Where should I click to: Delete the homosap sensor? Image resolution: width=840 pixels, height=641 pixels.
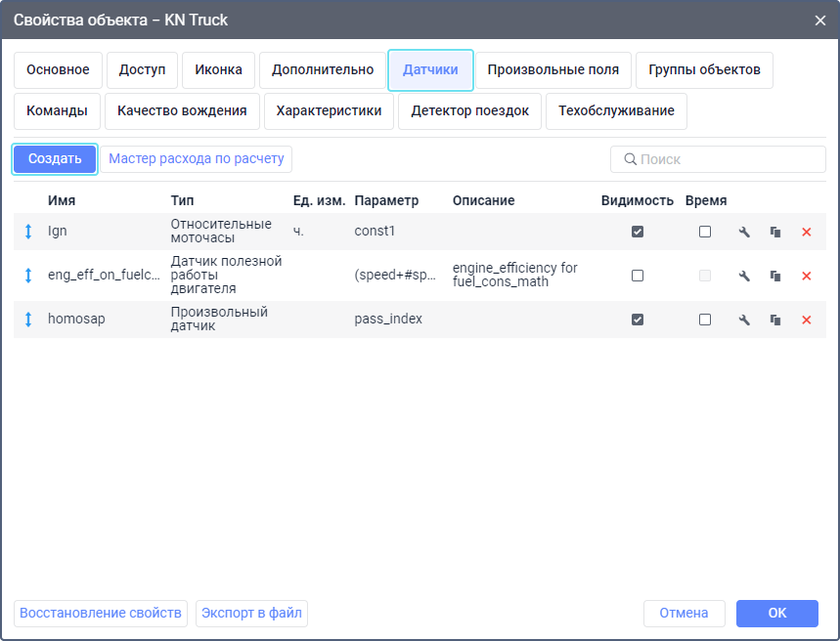[807, 320]
